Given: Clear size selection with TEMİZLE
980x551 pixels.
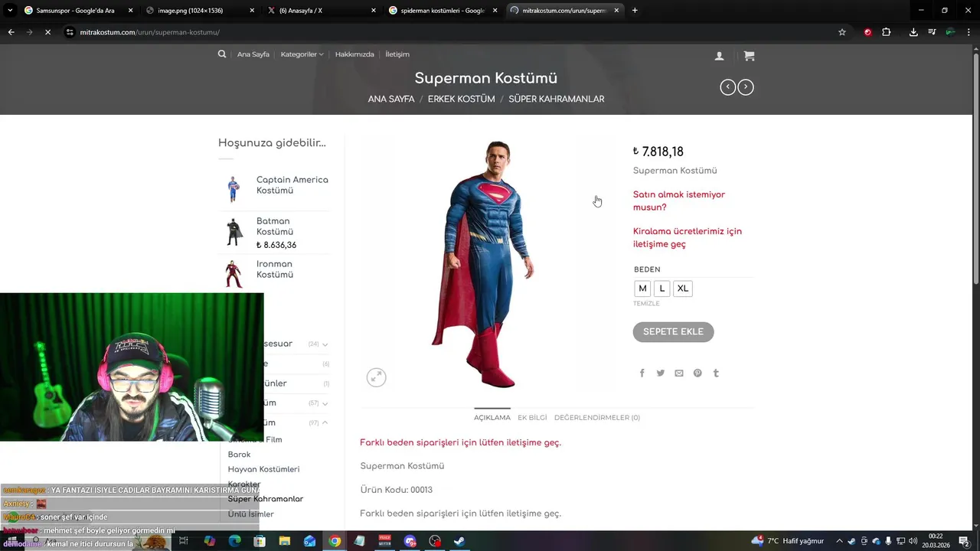Looking at the screenshot, I should (646, 304).
